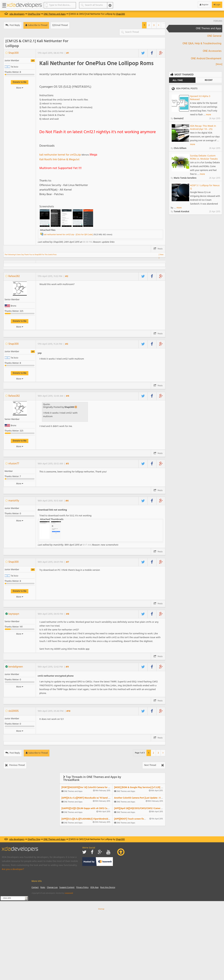The image size is (224, 980).
Task: Share post #8 on Twitter
Action: pos(143,614)
